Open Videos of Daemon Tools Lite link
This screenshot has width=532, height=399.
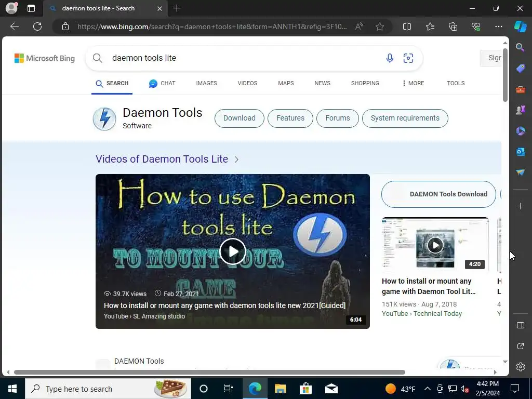pos(162,159)
